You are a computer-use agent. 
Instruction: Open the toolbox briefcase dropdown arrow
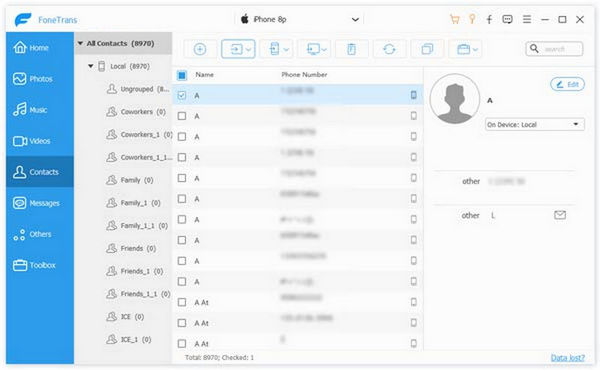point(475,49)
